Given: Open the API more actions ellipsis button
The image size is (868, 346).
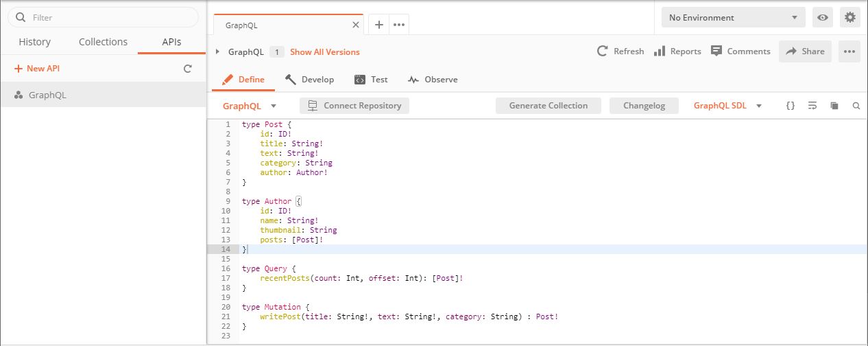Looking at the screenshot, I should (x=849, y=51).
